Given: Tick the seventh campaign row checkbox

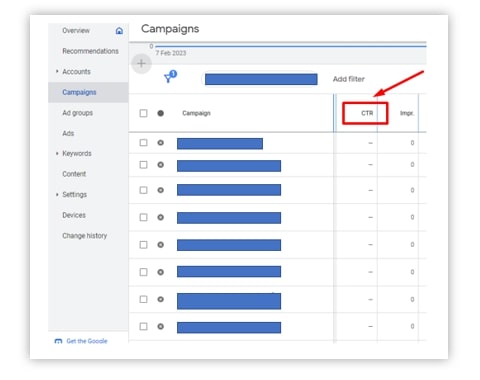Looking at the screenshot, I should 143,299.
